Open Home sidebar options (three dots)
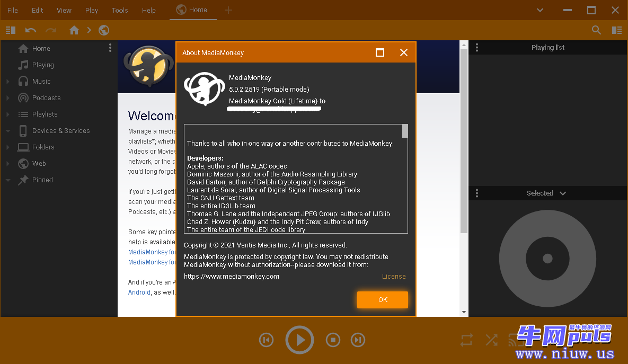The image size is (628, 364). tap(110, 48)
